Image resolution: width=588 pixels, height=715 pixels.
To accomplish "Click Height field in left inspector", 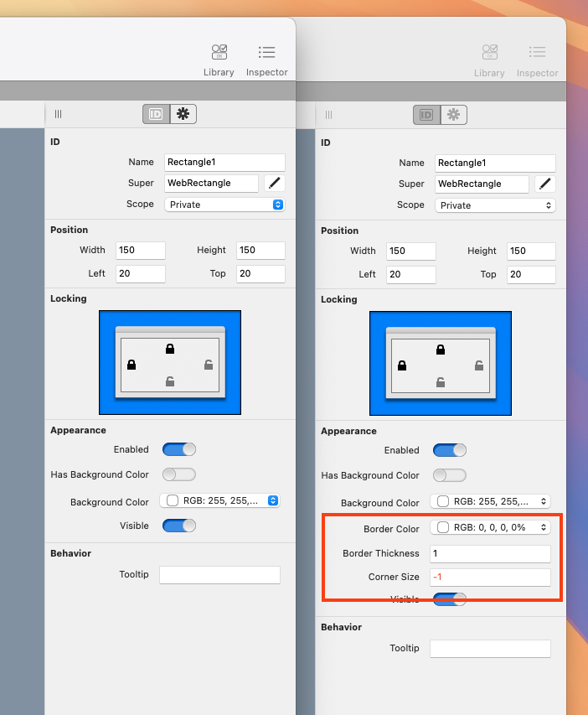I will pos(260,251).
